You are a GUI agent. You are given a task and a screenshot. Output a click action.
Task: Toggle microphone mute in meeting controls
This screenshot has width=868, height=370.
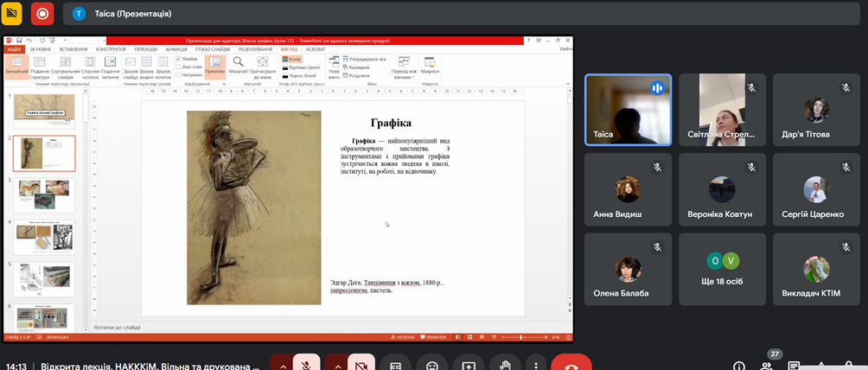tap(306, 365)
